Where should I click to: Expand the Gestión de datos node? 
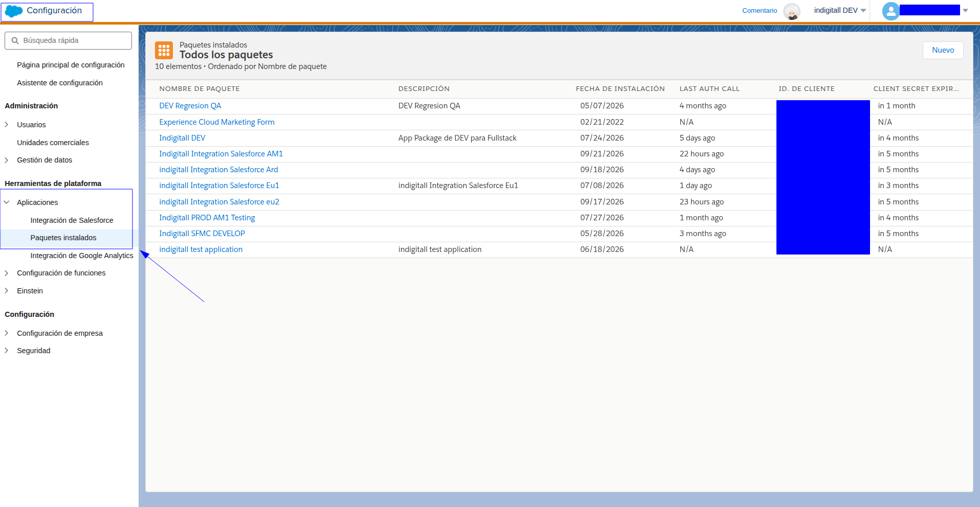coord(6,160)
